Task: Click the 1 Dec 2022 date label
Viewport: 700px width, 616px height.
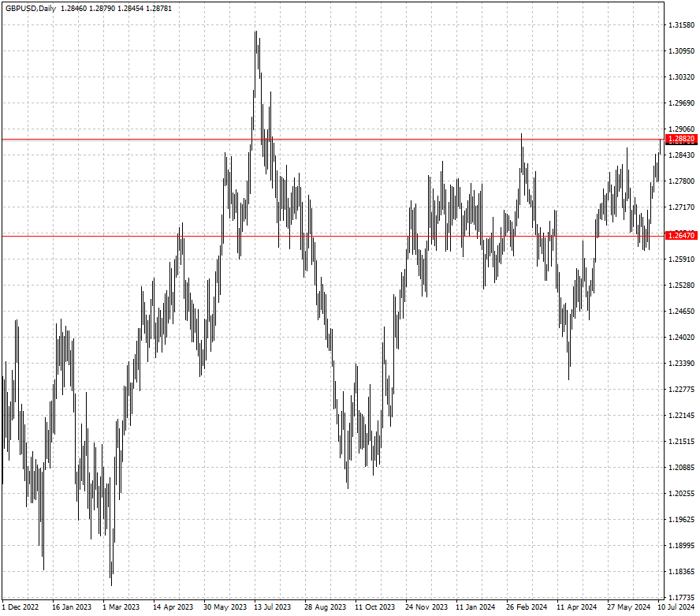Action: (x=20, y=607)
